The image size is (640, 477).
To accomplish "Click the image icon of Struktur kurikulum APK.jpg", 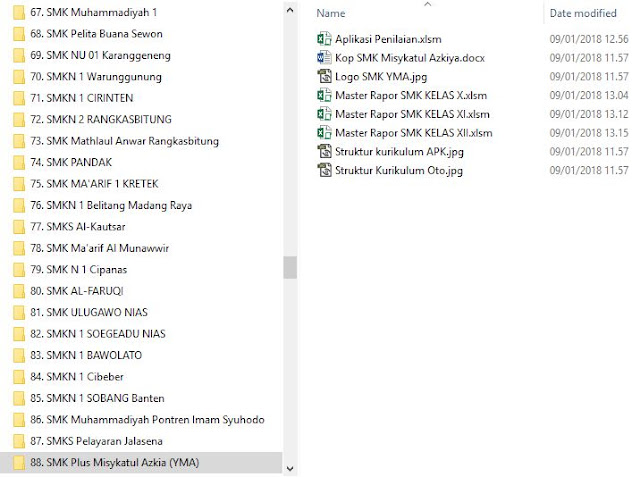I will click(324, 151).
